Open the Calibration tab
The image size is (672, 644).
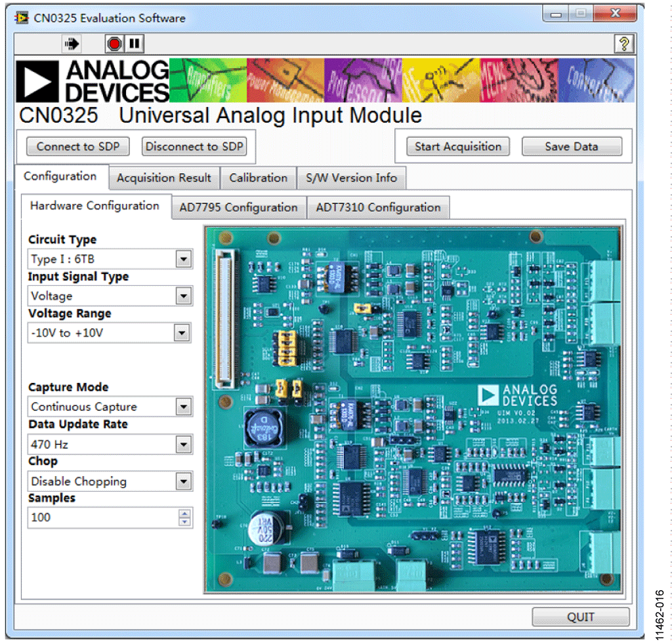258,178
